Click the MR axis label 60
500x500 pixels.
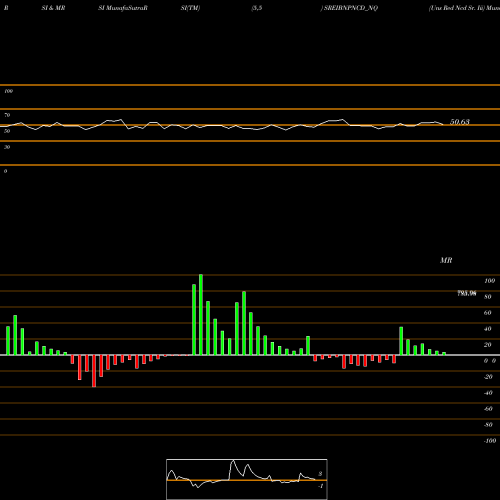pos(488,313)
